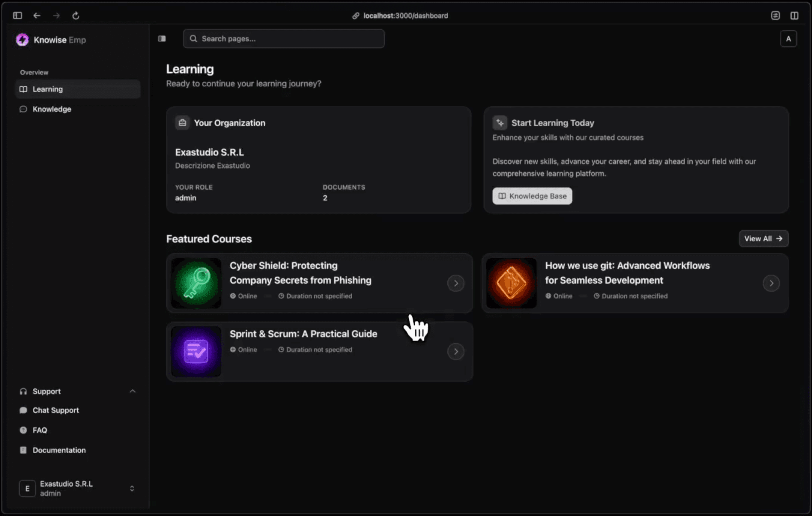
Task: Navigate back using the browser back arrow
Action: coord(37,16)
